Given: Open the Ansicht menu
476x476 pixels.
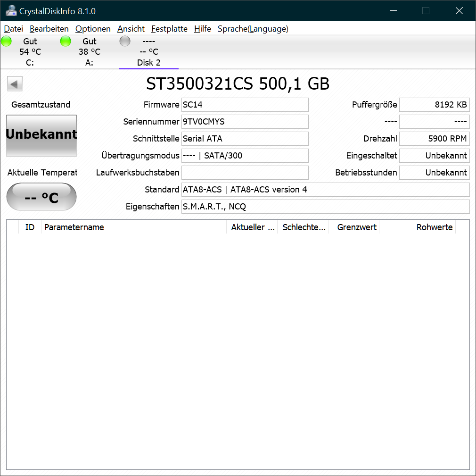Looking at the screenshot, I should click(x=131, y=29).
